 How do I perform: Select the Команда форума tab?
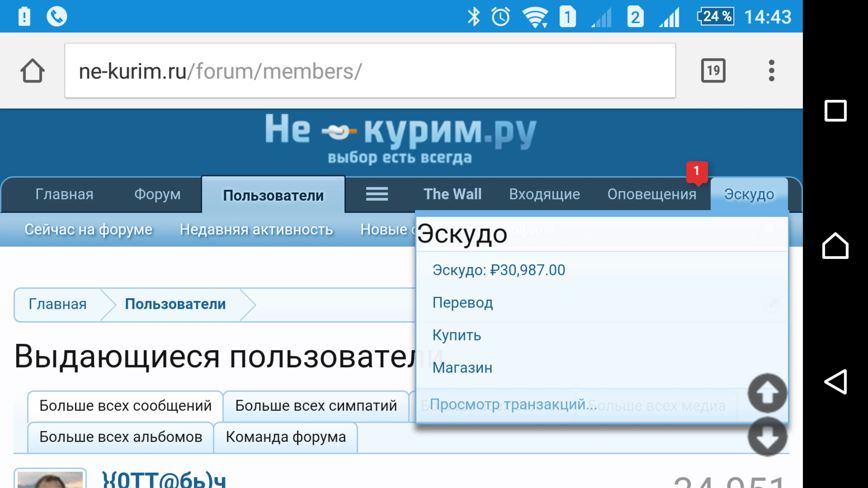tap(285, 437)
